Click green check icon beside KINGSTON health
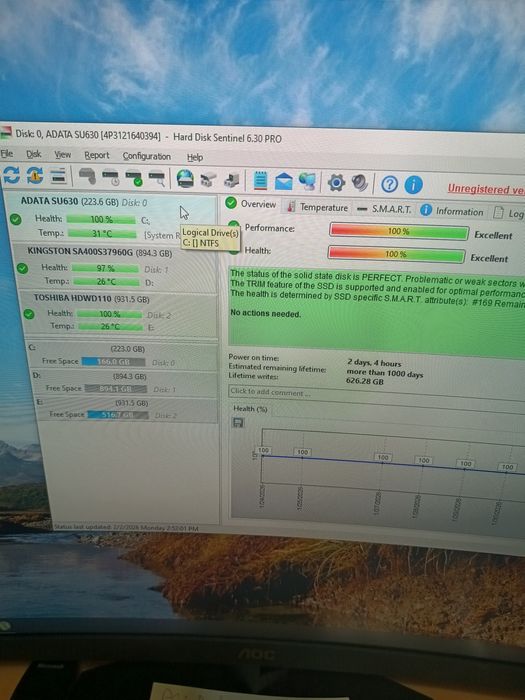Image resolution: width=525 pixels, height=700 pixels. pyautogui.click(x=22, y=268)
